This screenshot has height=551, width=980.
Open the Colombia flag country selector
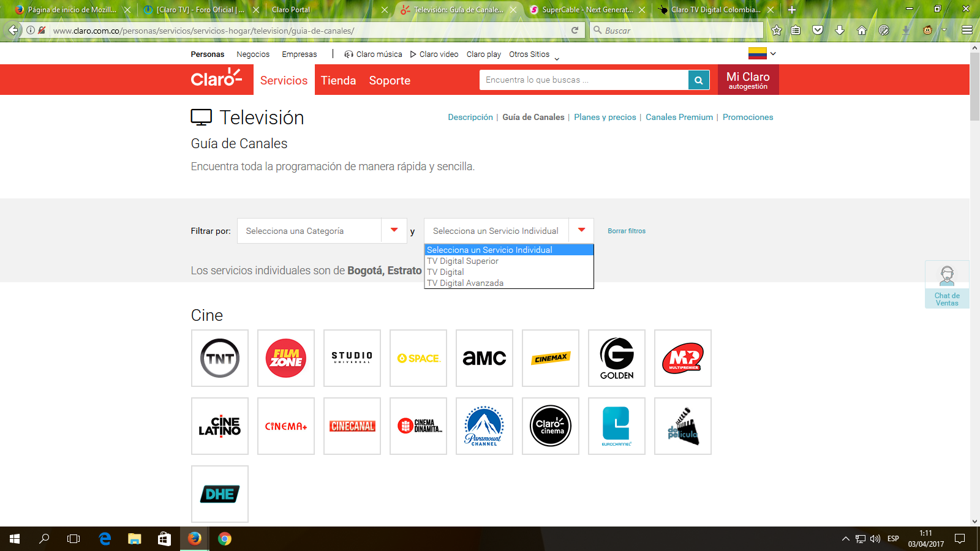(762, 54)
